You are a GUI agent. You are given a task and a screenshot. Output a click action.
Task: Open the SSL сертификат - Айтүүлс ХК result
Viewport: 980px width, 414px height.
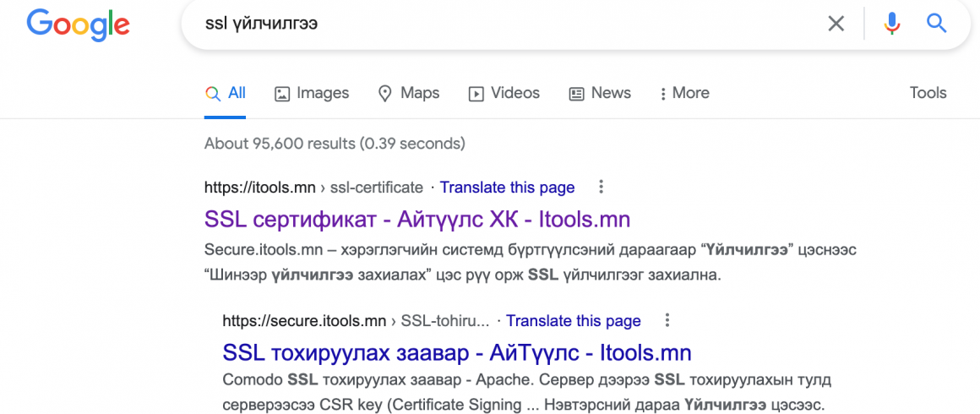(416, 219)
